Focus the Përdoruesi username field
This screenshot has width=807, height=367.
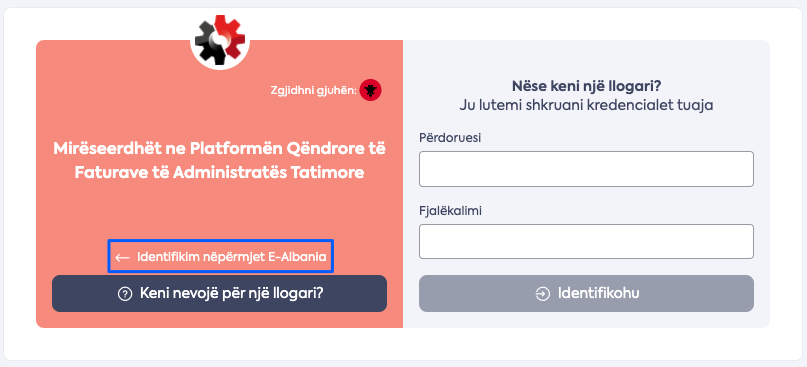(x=586, y=169)
